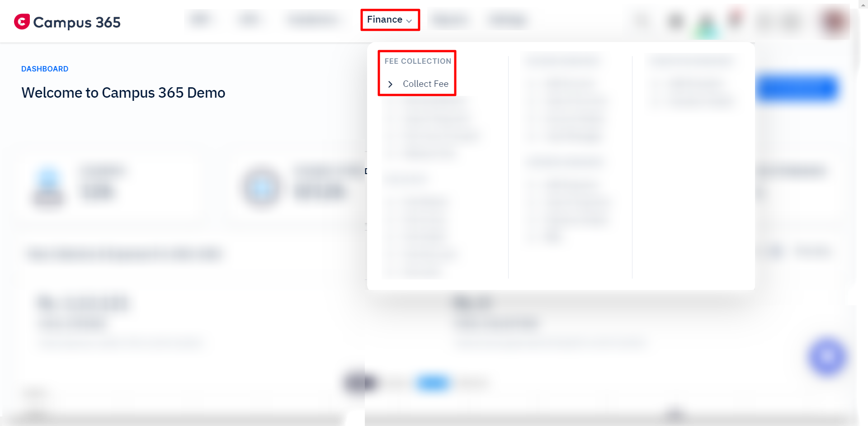Open the Collect Fee link
Viewport: 868px width, 426px height.
pyautogui.click(x=425, y=84)
